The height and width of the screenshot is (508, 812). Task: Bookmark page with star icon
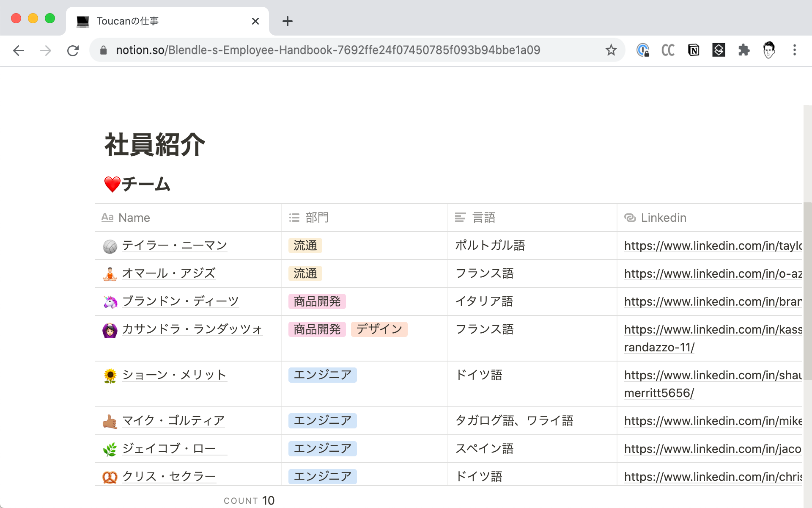[611, 50]
